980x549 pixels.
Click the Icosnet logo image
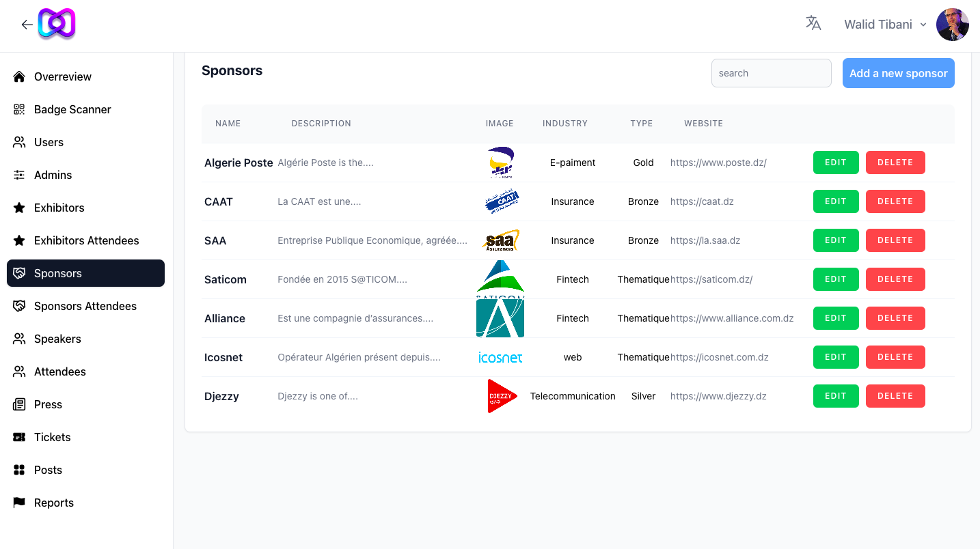point(500,357)
